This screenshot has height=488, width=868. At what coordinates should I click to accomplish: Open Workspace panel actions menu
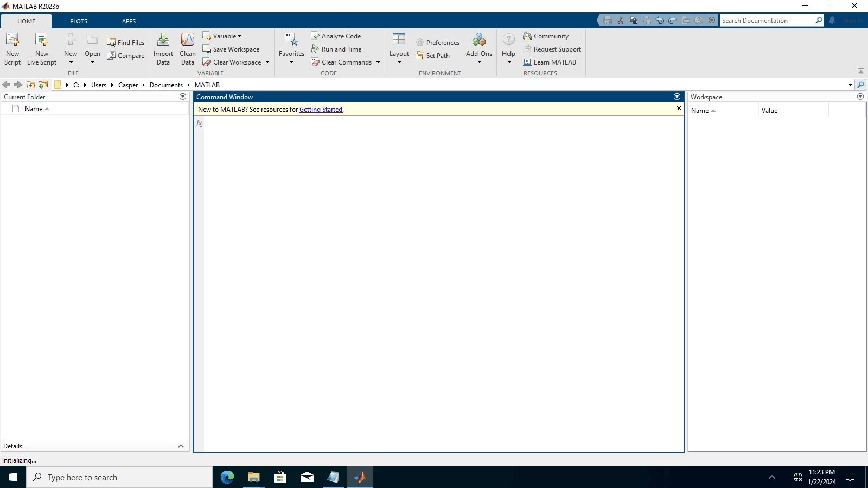click(x=860, y=97)
